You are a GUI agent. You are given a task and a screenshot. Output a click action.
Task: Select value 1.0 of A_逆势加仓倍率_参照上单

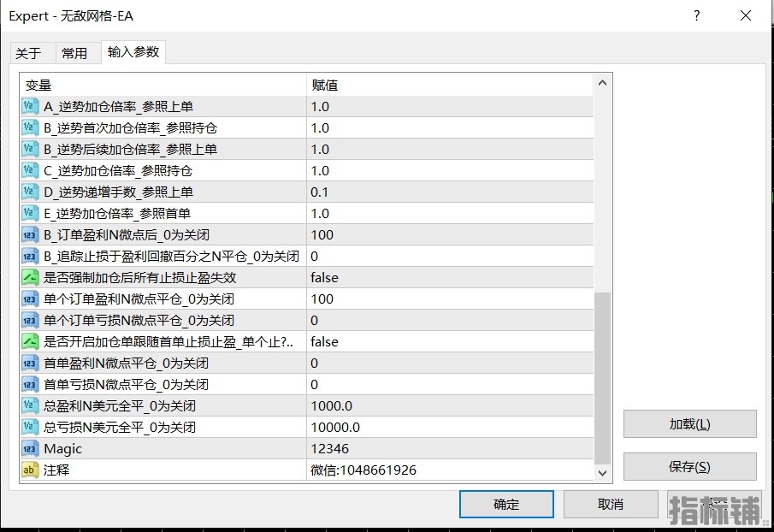click(x=320, y=107)
